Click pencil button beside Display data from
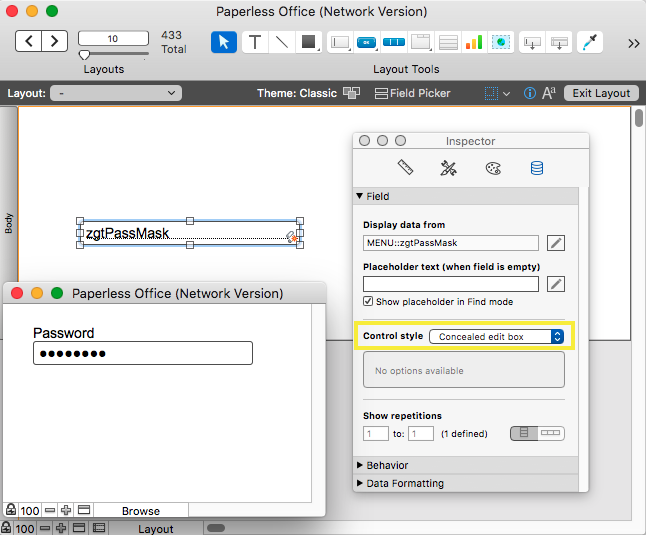646x535 pixels. [x=556, y=243]
